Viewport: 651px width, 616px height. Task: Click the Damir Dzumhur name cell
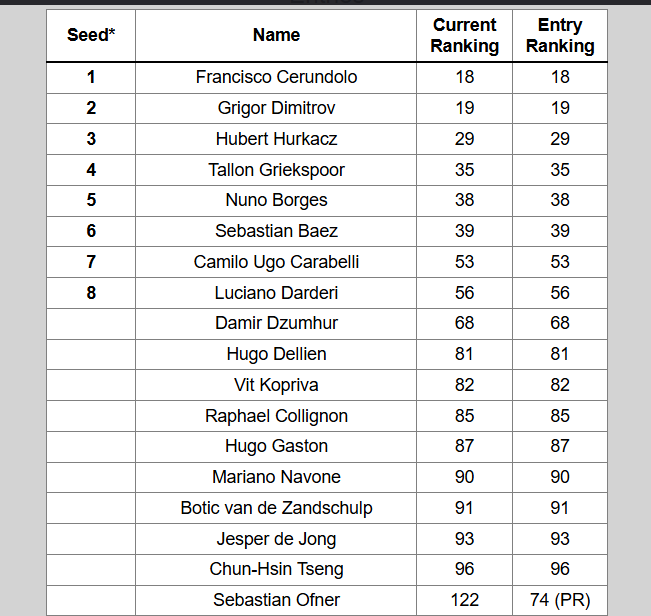coord(276,324)
